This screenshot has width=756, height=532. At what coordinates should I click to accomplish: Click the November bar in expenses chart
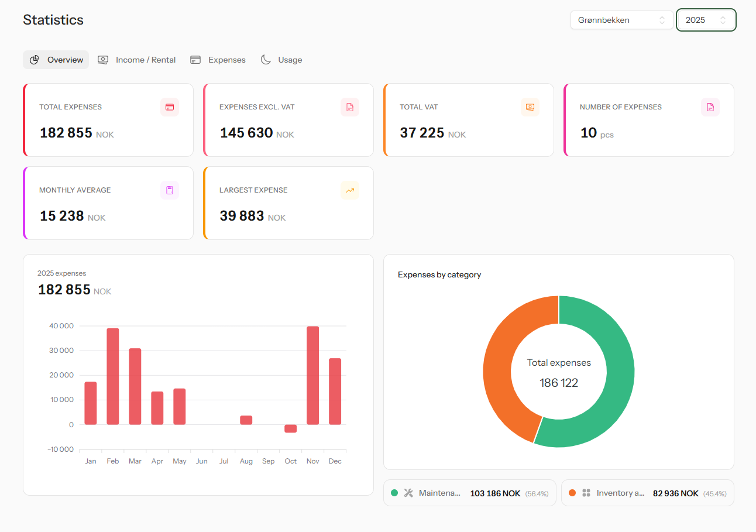click(x=313, y=375)
